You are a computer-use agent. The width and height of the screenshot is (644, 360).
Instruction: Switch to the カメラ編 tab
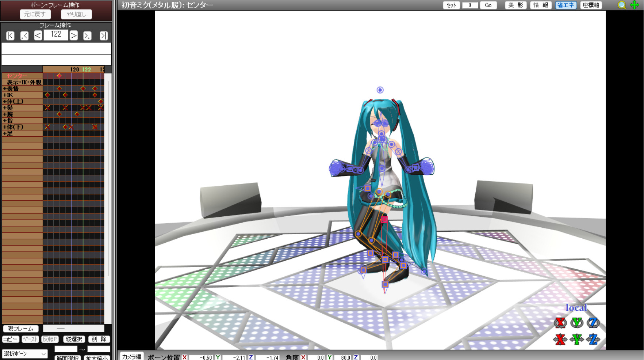click(131, 357)
